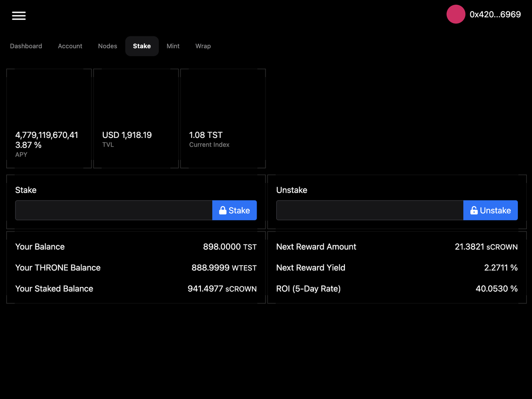Click the Your Staked Balance sCROWN value
532x399 pixels.
point(222,288)
